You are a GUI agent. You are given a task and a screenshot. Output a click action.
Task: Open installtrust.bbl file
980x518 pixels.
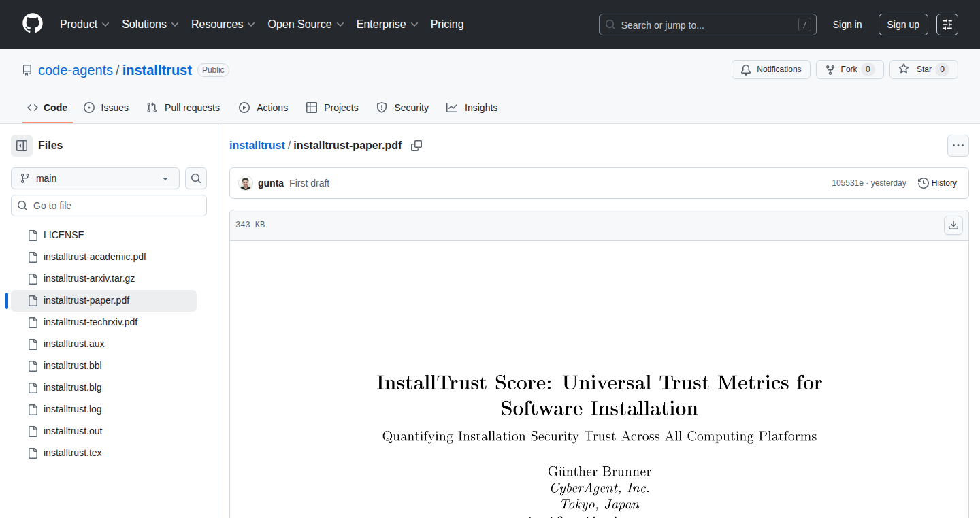tap(73, 366)
